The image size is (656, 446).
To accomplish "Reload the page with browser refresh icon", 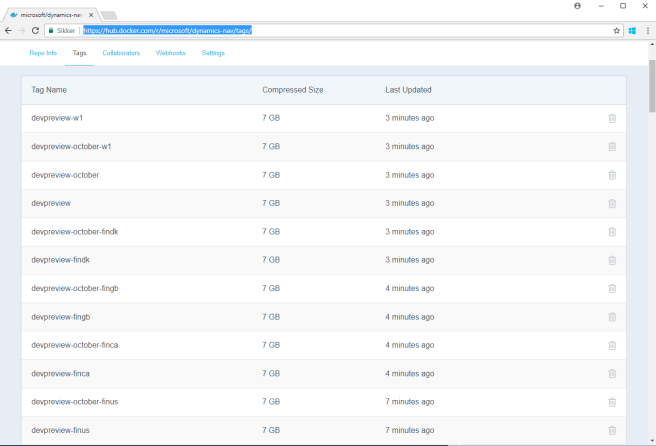I will point(35,31).
